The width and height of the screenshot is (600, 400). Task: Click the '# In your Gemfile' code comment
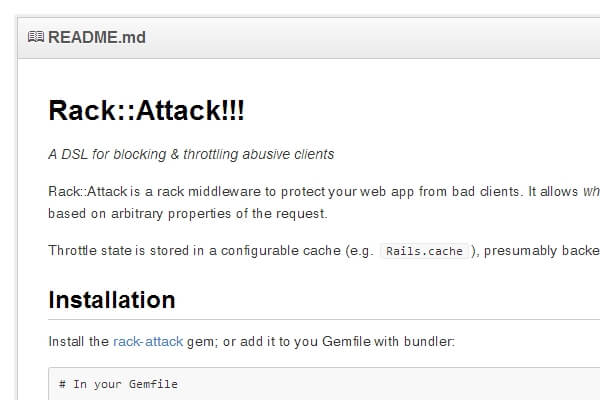pyautogui.click(x=118, y=384)
